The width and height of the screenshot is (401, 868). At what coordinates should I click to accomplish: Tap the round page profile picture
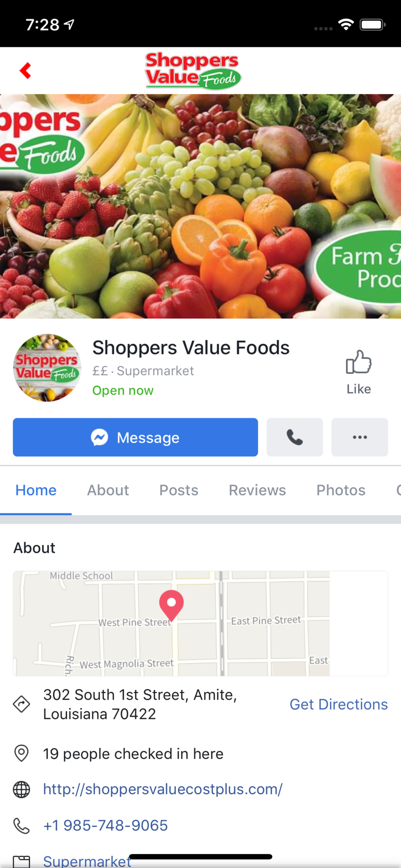pyautogui.click(x=47, y=368)
